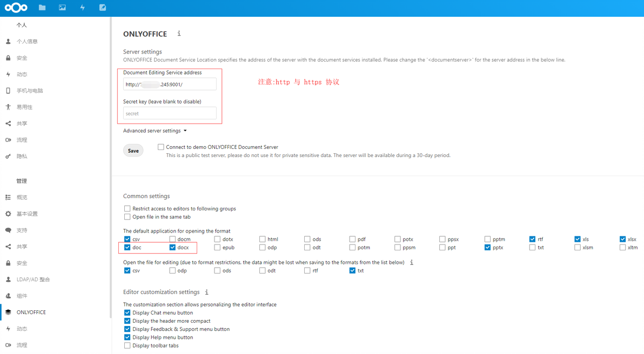Toggle Display Chat menu button
644x354 pixels.
(128, 312)
